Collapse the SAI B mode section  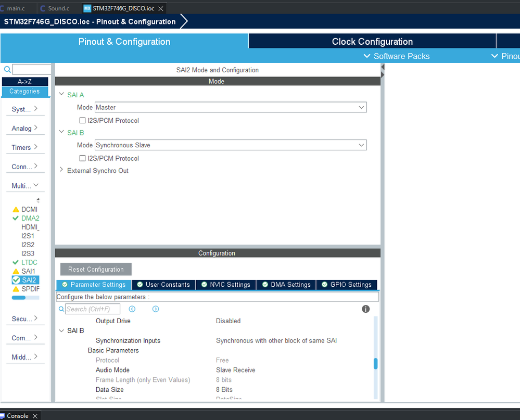pos(61,132)
